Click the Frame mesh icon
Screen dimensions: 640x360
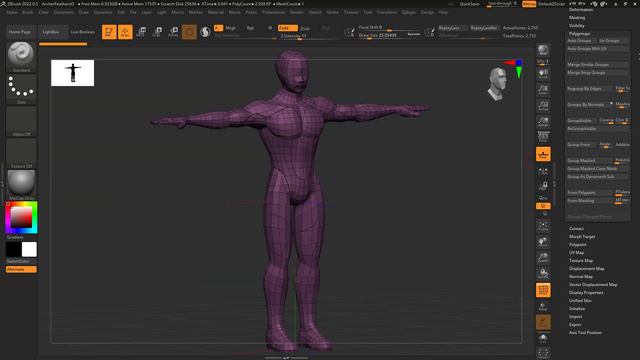[543, 227]
